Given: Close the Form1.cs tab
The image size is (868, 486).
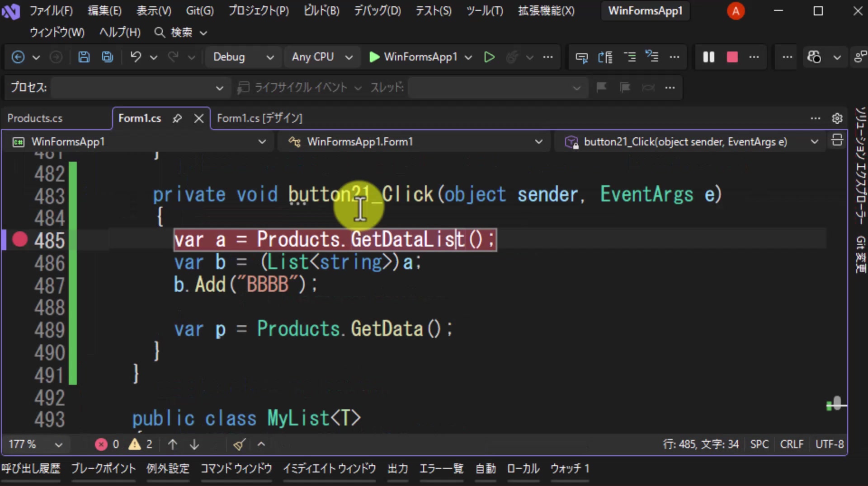Looking at the screenshot, I should [x=198, y=118].
